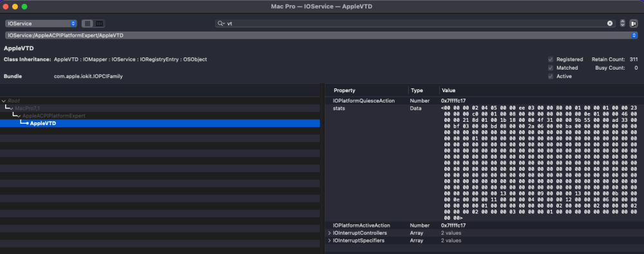Click the IOInterruptControllers 2 values cell
Viewport: 644px width, 254px height.
pyautogui.click(x=451, y=233)
